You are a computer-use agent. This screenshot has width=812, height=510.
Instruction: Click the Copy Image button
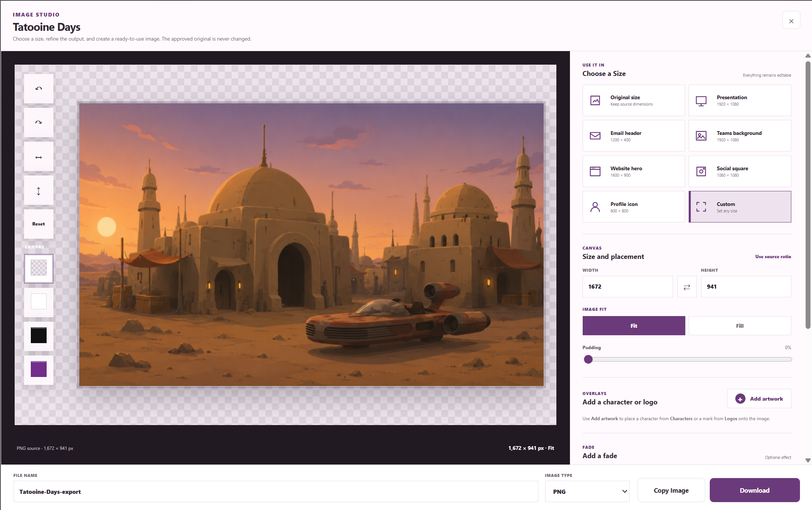click(x=671, y=490)
